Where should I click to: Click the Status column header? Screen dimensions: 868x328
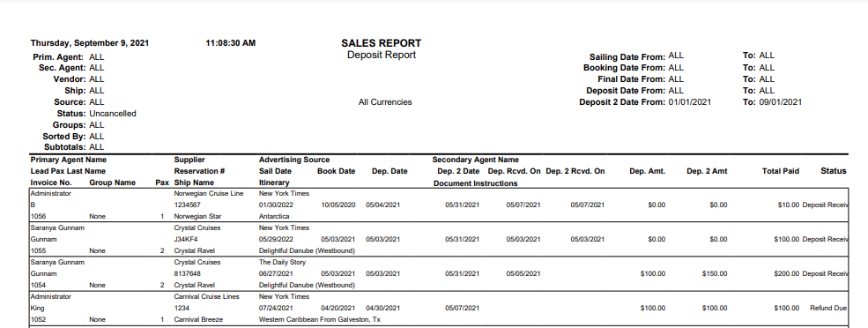[x=833, y=171]
